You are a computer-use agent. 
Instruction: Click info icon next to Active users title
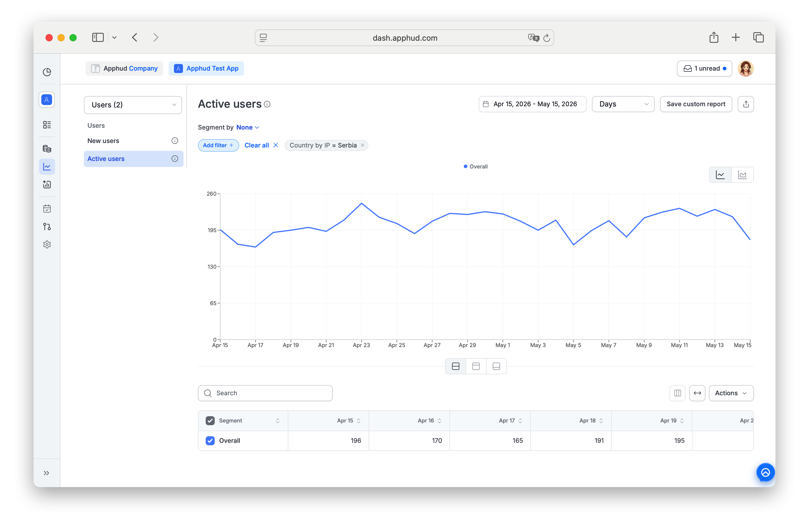coord(267,104)
